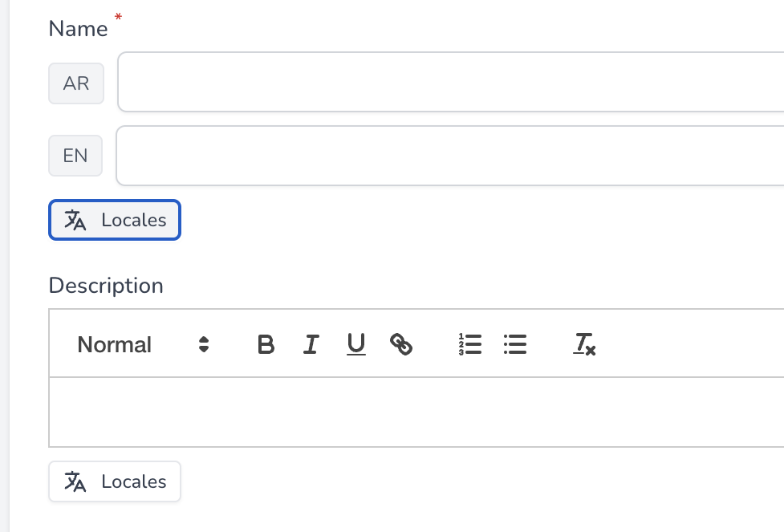Open the Normal text style dropdown
This screenshot has height=532, width=784.
pyautogui.click(x=115, y=345)
